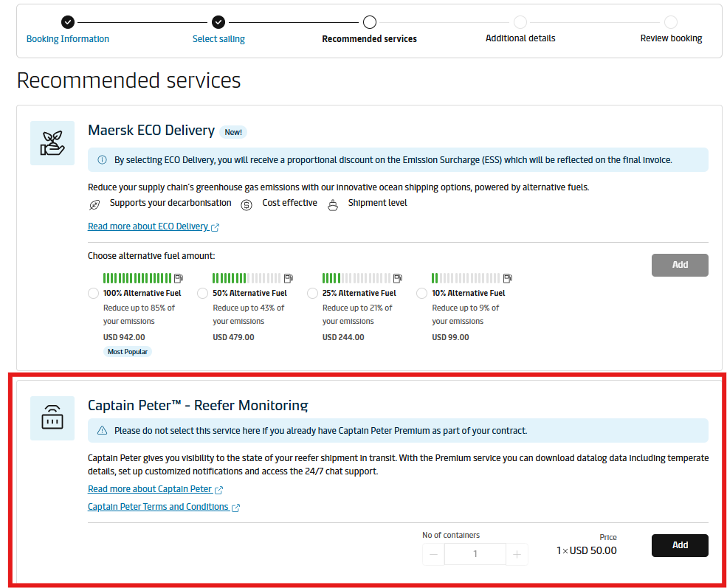Click the Reduce up to 21% text
Image resolution: width=727 pixels, height=588 pixels.
(357, 314)
